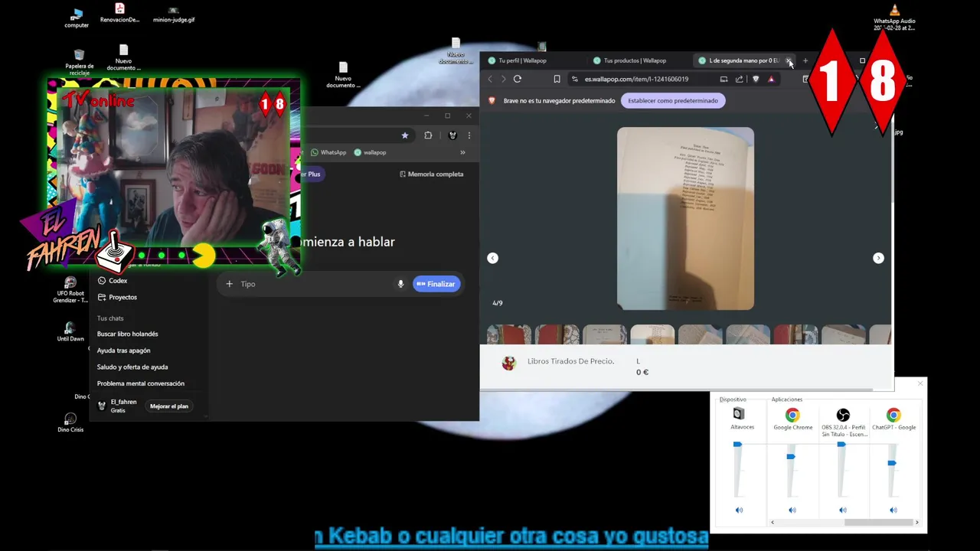The image size is (980, 551).
Task: Open the computer desktop icon
Action: coord(77,18)
